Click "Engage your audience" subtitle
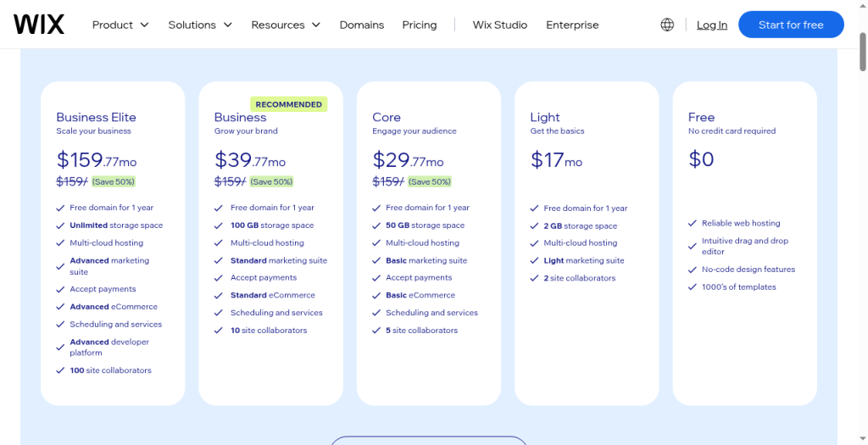This screenshot has height=445, width=868. [414, 131]
